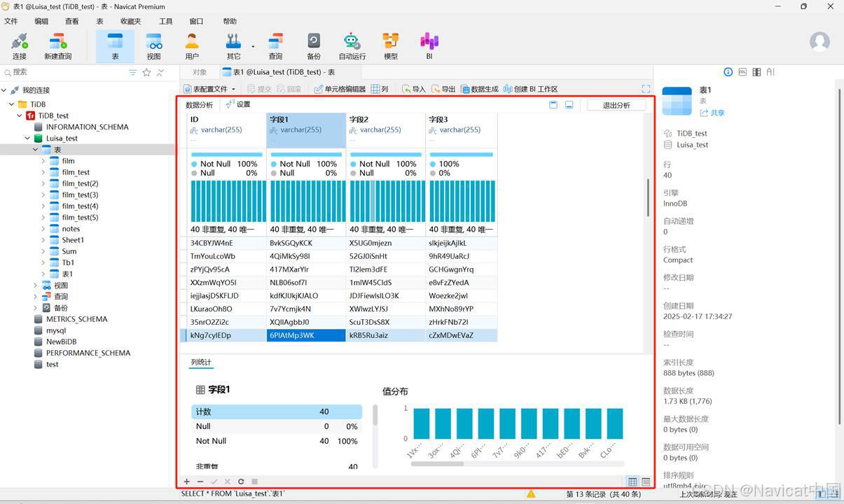The height and width of the screenshot is (504, 844).
Task: Collapse the Luisa_test database node
Action: (x=28, y=139)
